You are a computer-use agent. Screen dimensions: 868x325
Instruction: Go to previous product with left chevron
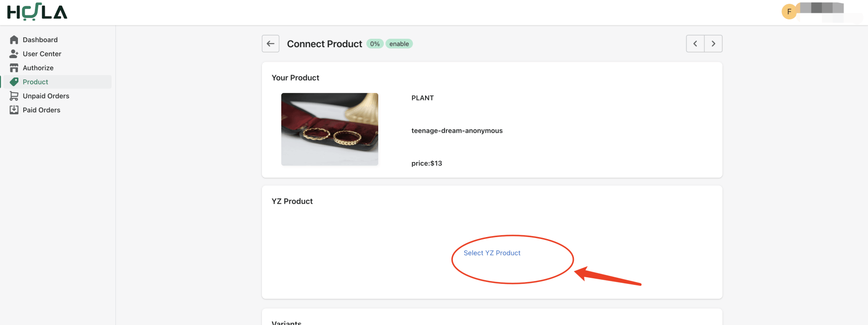pyautogui.click(x=695, y=43)
